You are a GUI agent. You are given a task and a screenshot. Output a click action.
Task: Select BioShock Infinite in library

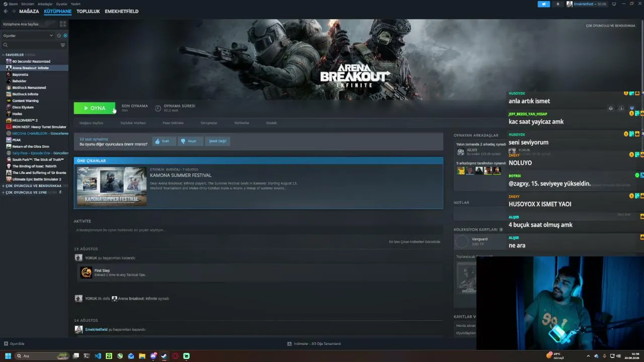(x=34, y=94)
